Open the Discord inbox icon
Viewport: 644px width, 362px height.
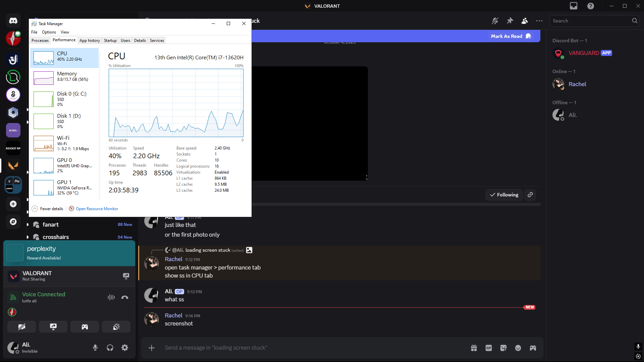tap(574, 6)
